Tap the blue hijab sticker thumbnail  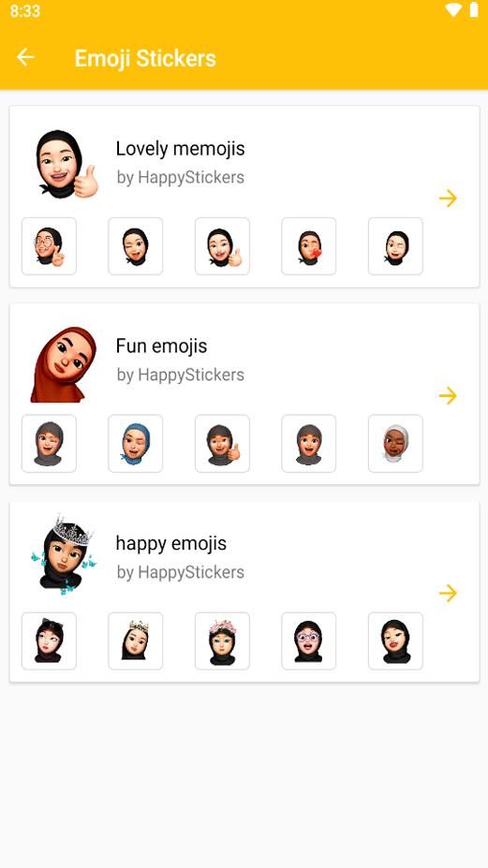[x=135, y=444]
